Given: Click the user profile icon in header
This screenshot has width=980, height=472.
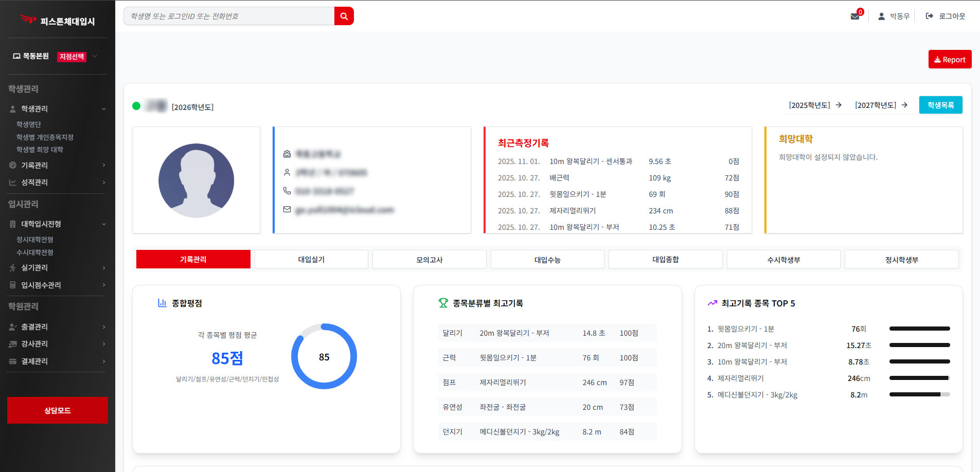Looking at the screenshot, I should pyautogui.click(x=881, y=16).
